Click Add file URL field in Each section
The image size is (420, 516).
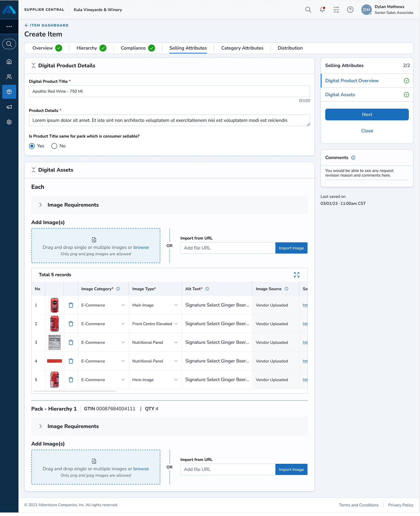click(x=228, y=248)
